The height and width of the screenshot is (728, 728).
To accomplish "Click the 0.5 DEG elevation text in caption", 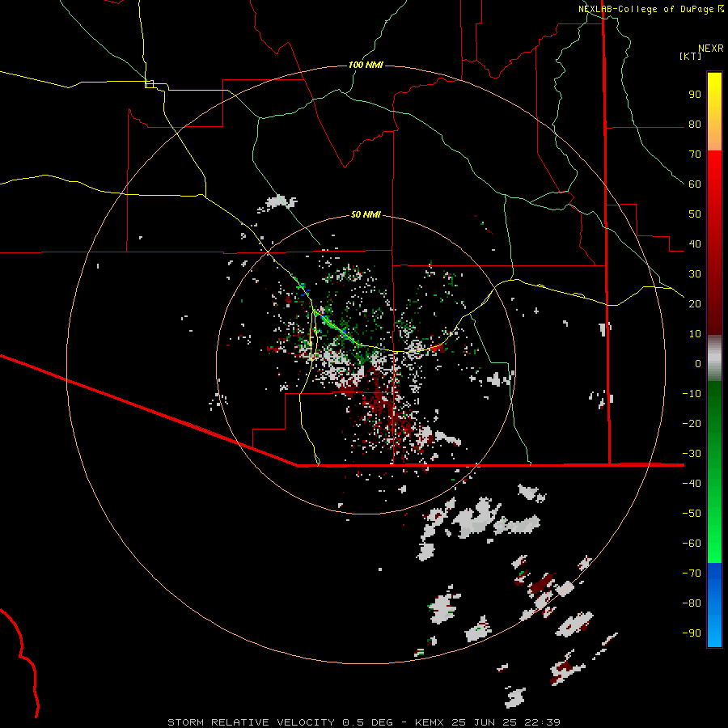I will [368, 722].
